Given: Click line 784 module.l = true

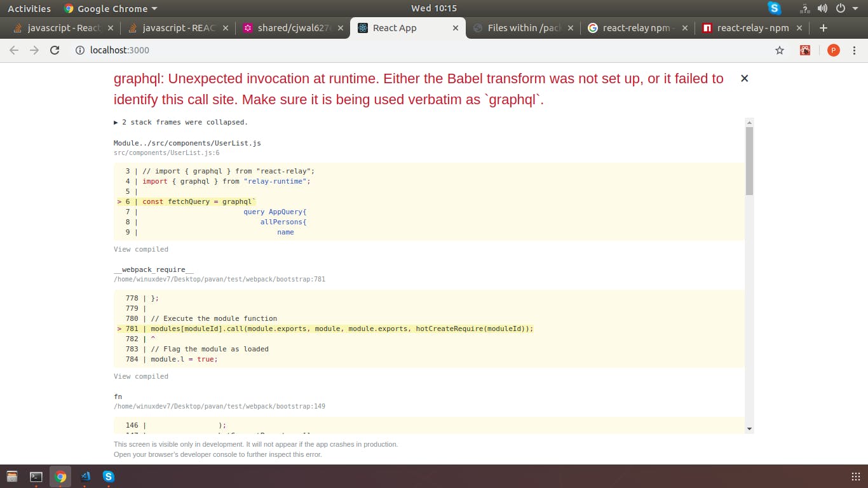Looking at the screenshot, I should pyautogui.click(x=184, y=359).
